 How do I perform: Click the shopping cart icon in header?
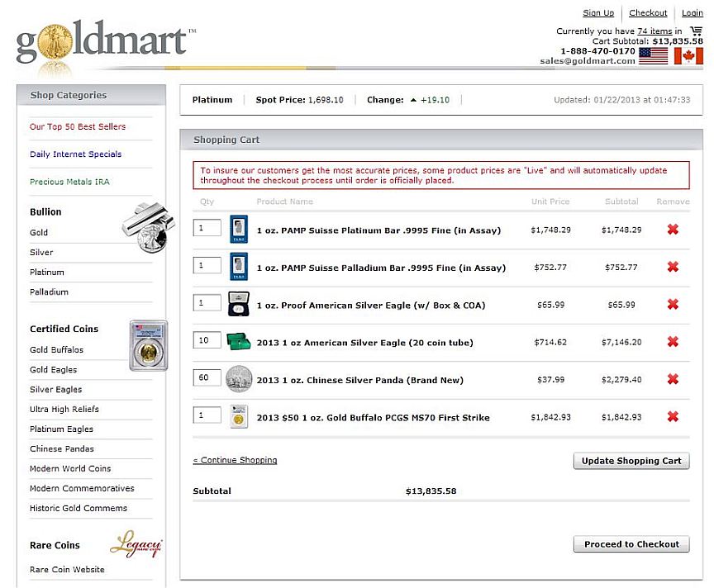[697, 31]
